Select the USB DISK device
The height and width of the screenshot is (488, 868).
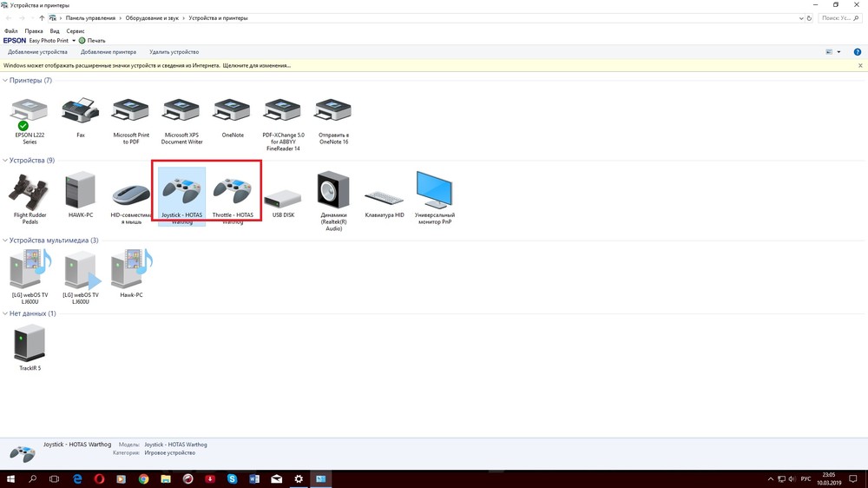(x=284, y=201)
